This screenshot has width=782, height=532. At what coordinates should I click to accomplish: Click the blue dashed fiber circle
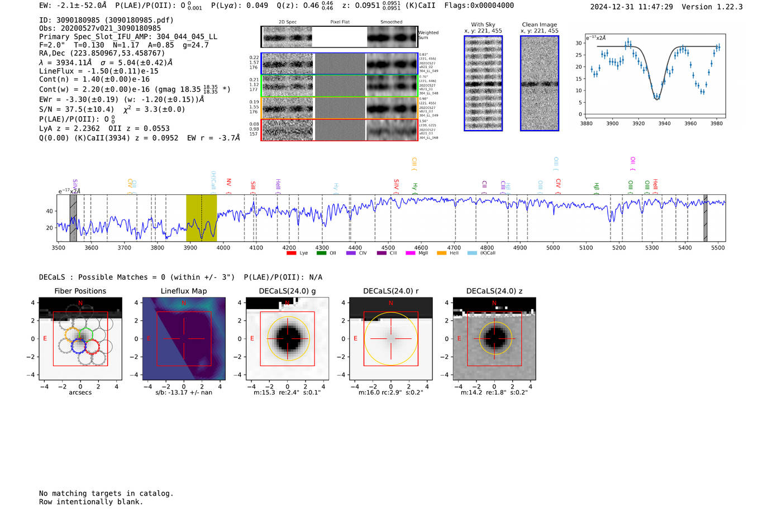(x=78, y=346)
